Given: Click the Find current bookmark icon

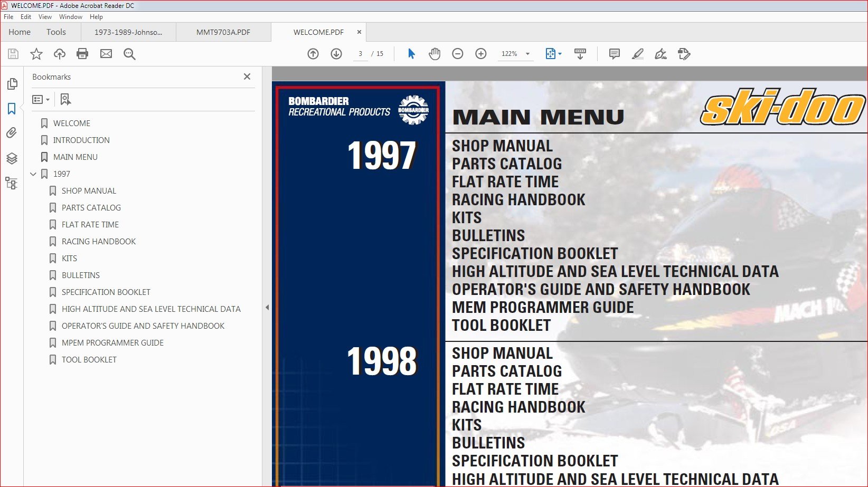Looking at the screenshot, I should (x=65, y=99).
